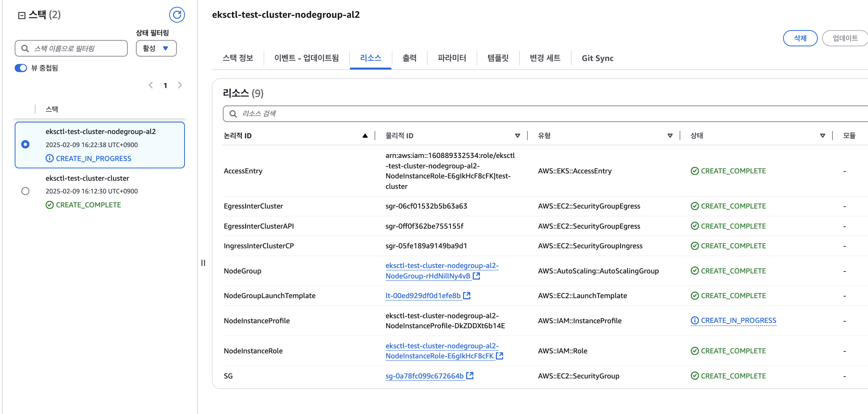Click the AWS::IAM::InstanceProfile type cell
The width and height of the screenshot is (868, 414).
(x=580, y=321)
